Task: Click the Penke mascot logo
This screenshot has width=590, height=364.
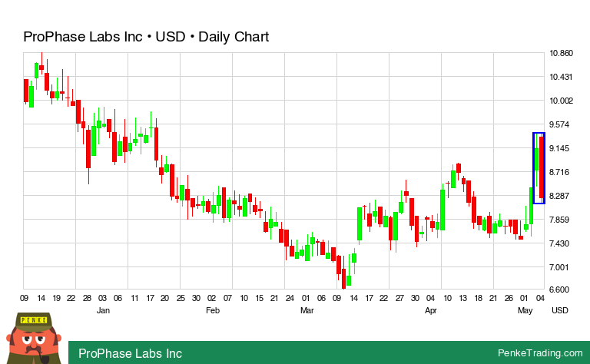Action: [x=34, y=338]
